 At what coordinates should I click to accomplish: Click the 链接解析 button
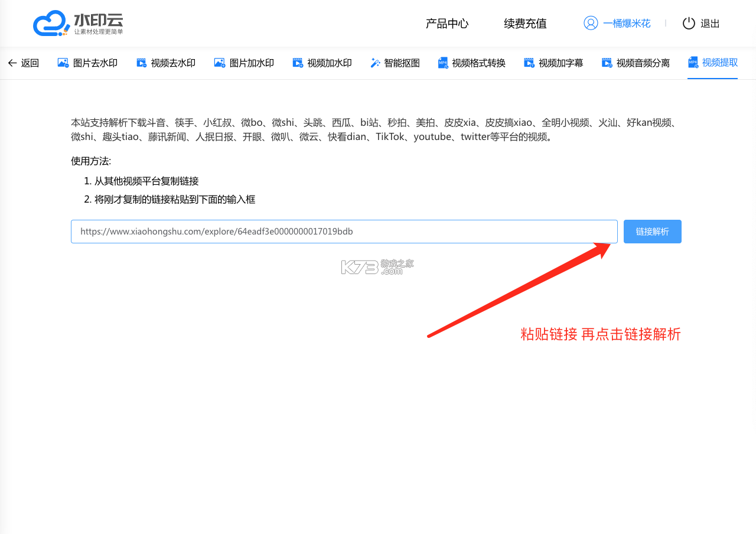point(653,232)
